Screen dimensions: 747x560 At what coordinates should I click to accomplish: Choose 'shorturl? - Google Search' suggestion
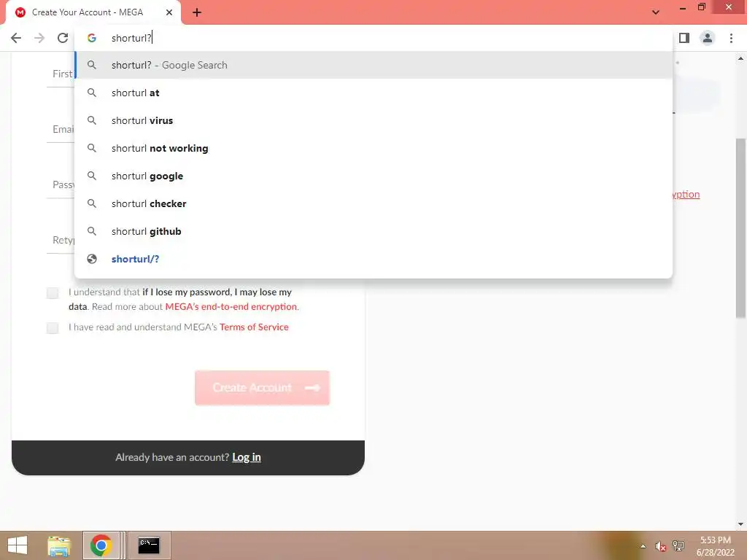tap(373, 65)
